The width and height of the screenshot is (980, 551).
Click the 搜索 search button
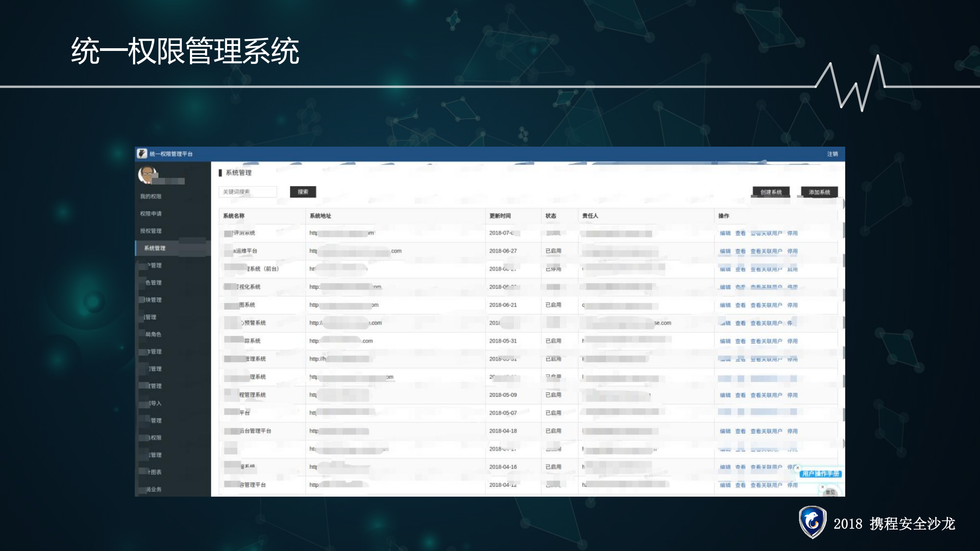[x=303, y=192]
